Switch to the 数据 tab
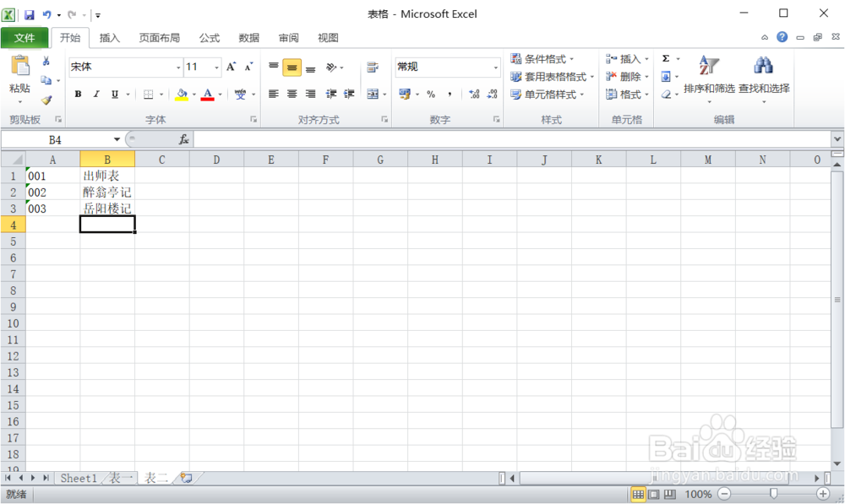The height and width of the screenshot is (504, 845). coord(249,38)
